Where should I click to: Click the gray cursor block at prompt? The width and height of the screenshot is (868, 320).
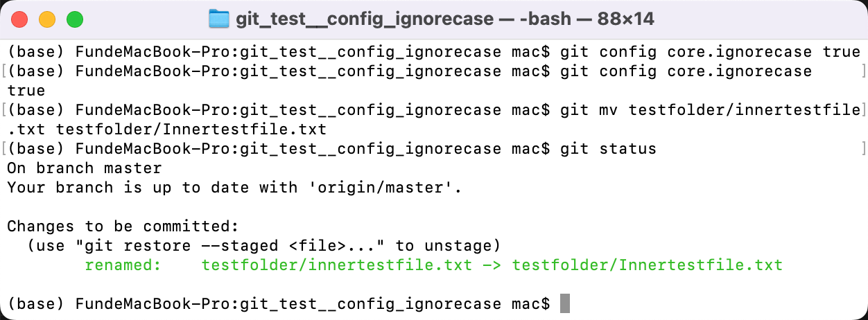[565, 303]
